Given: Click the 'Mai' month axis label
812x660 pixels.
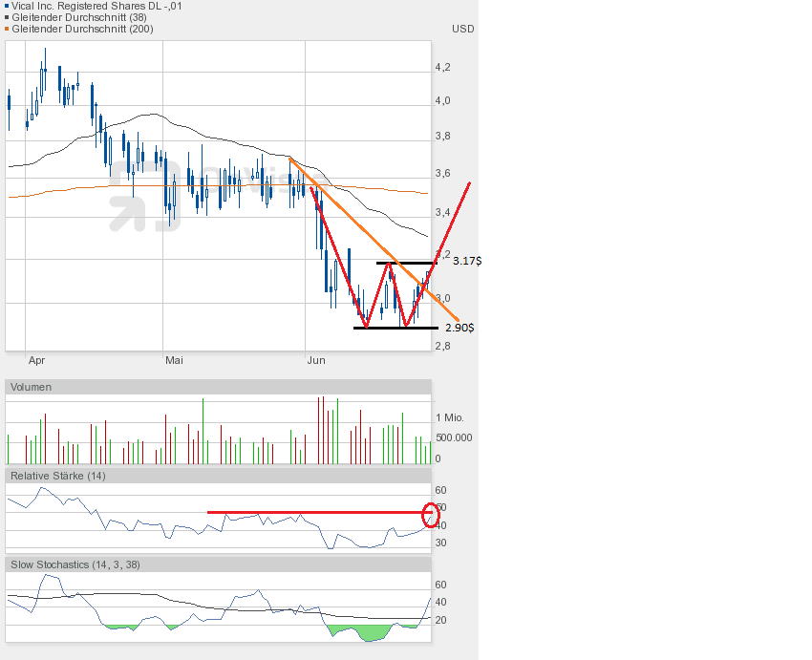Looking at the screenshot, I should coord(174,361).
